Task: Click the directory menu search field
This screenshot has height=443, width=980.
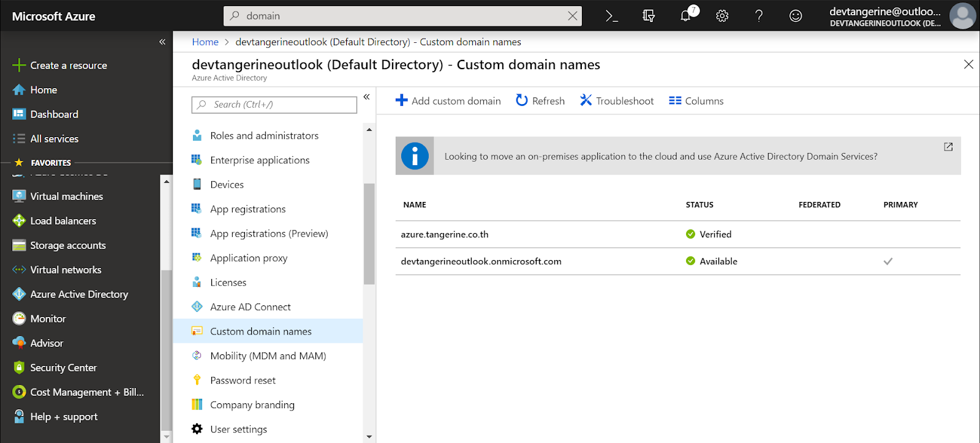Action: coord(274,105)
